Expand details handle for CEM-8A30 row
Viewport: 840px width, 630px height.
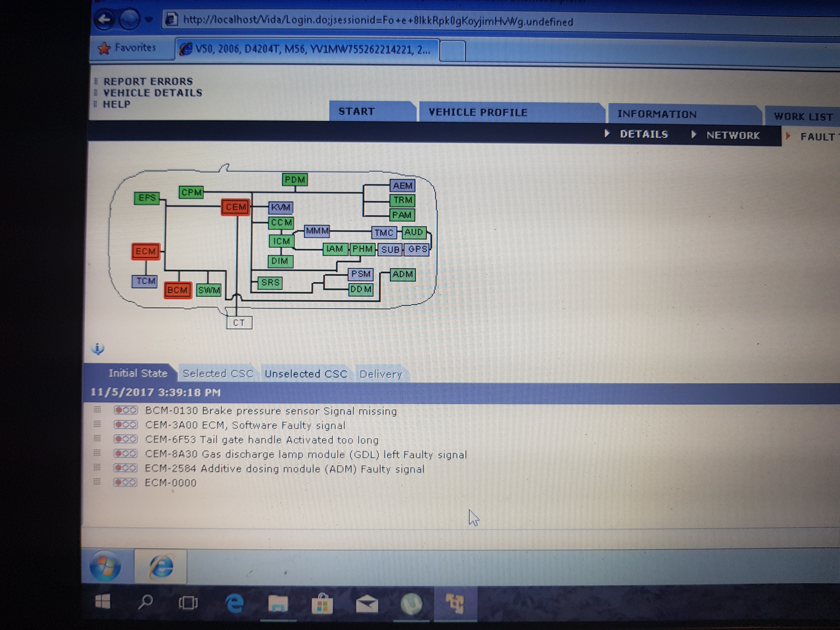[97, 453]
